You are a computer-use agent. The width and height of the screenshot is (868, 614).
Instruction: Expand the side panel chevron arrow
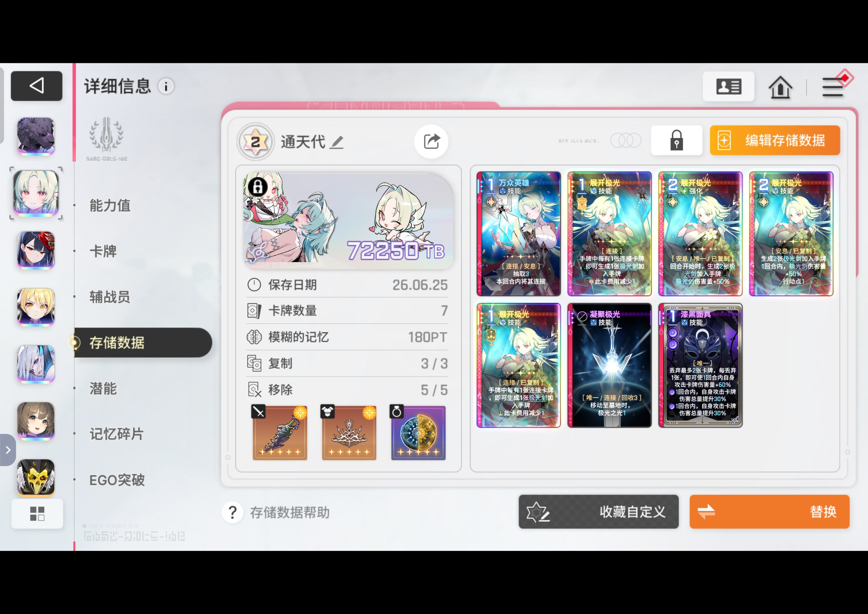tap(8, 450)
